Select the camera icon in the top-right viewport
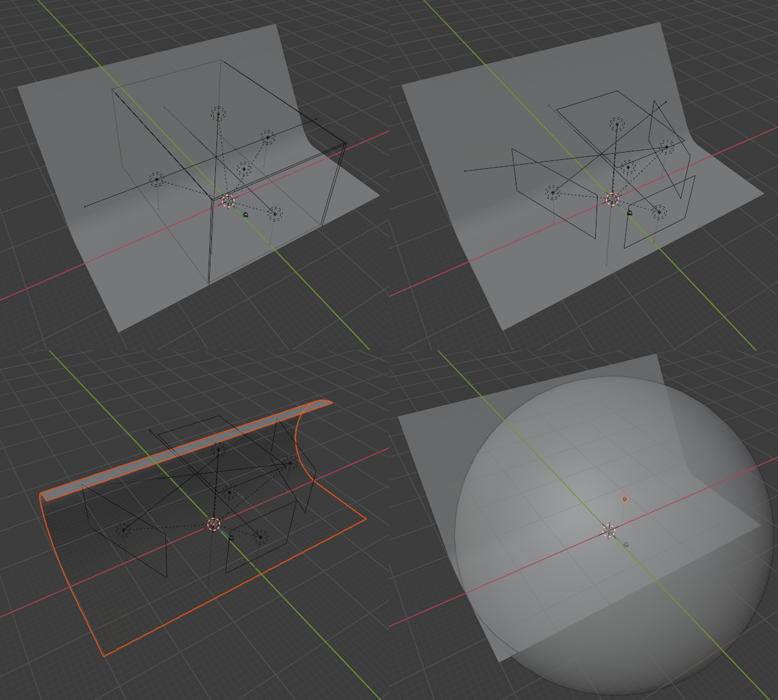The image size is (778, 700). [x=630, y=213]
